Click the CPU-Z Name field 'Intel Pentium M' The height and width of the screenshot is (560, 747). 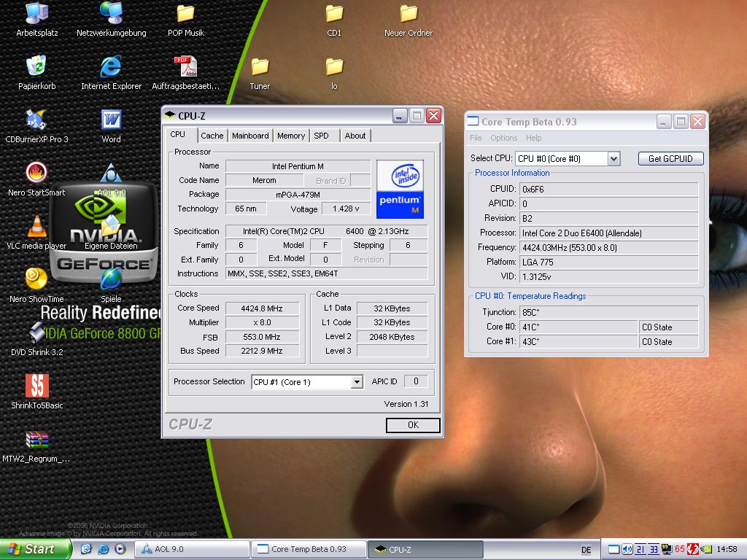[298, 166]
